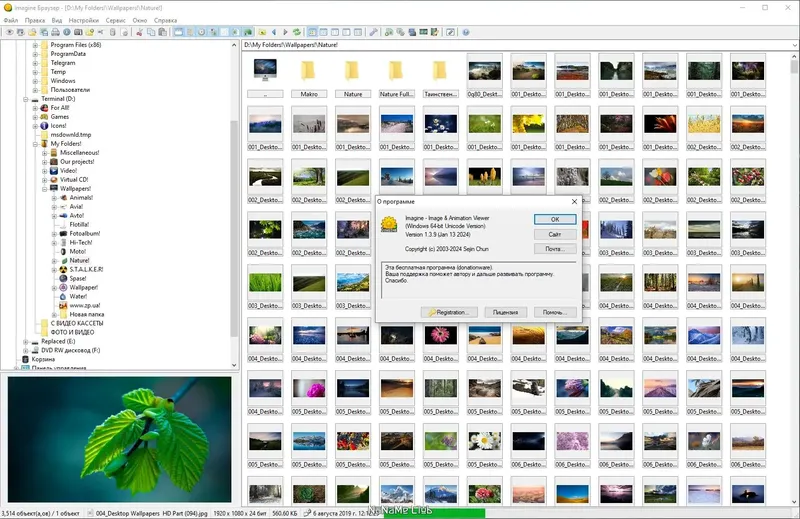Click the blue info icon in toolbar
This screenshot has width=800, height=519.
tap(67, 32)
